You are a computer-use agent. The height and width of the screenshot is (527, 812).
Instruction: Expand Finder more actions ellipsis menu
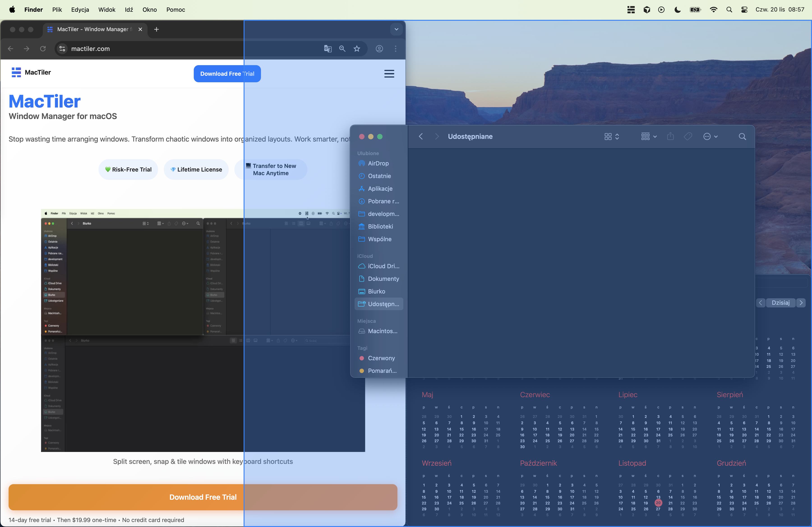pyautogui.click(x=710, y=137)
